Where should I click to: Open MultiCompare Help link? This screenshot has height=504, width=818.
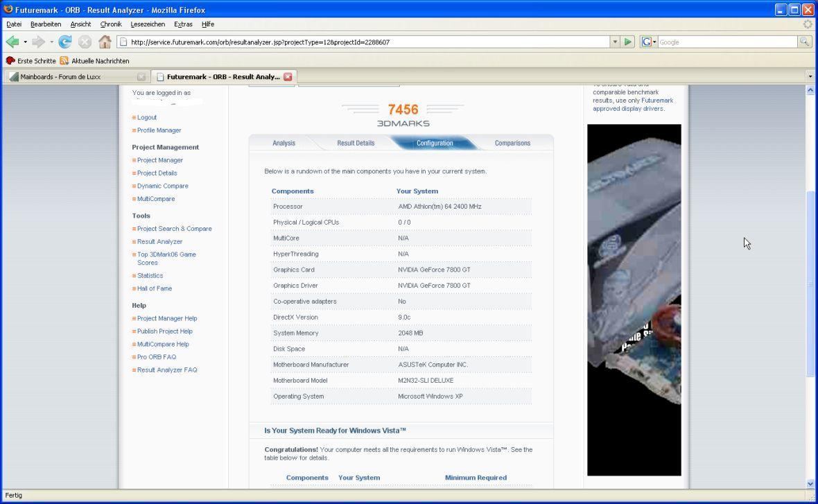click(163, 345)
